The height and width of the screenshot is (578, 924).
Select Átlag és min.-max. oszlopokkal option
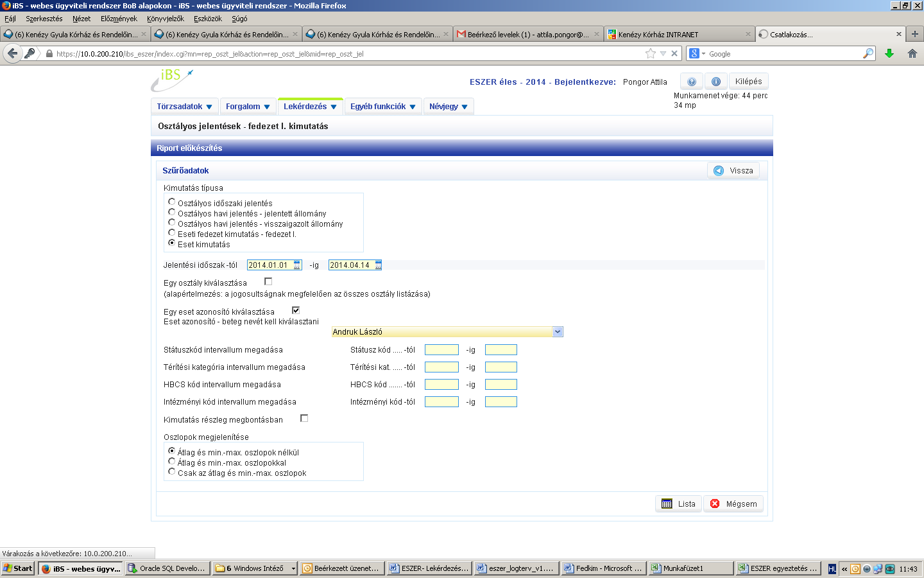coord(171,461)
